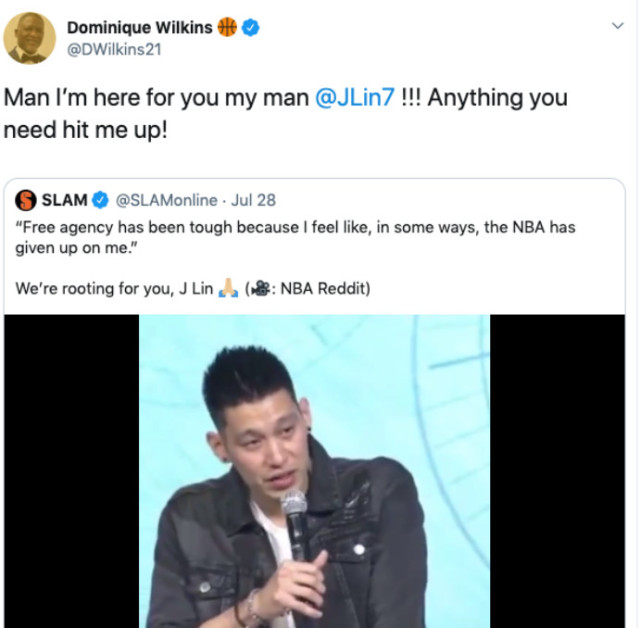Click the left black bar of video
This screenshot has width=641, height=628.
(x=72, y=471)
